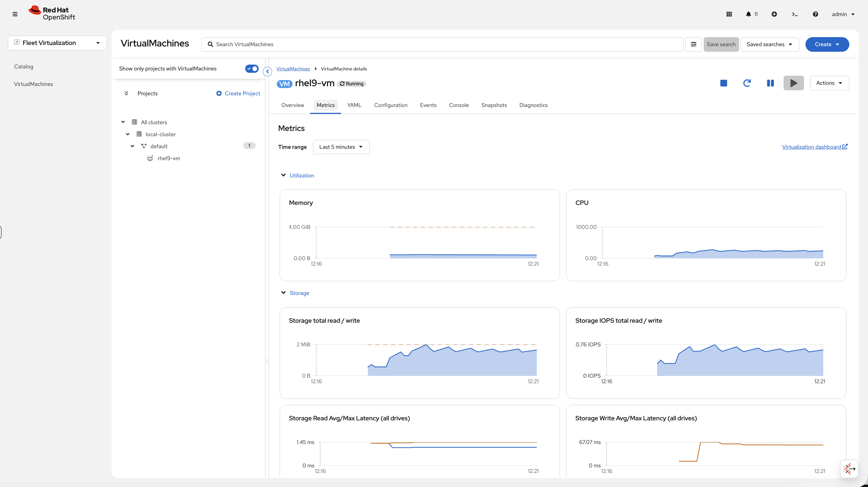Viewport: 868px width, 487px height.
Task: Collapse the Utilization metrics section
Action: [x=283, y=175]
